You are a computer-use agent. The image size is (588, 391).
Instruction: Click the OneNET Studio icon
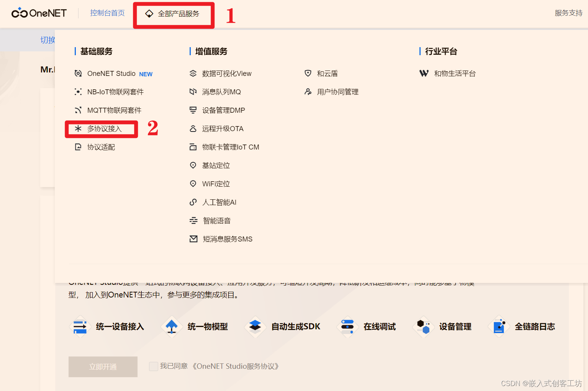coord(78,73)
